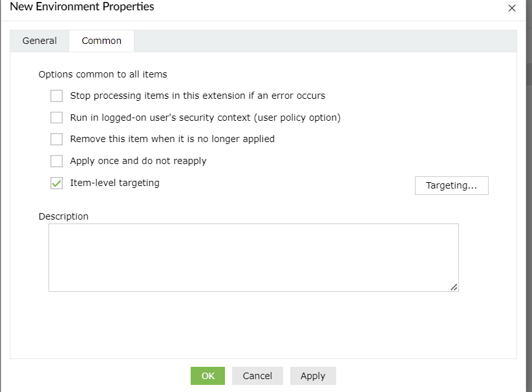Uncheck the Item-level targeting checkbox
532x392 pixels.
[57, 183]
